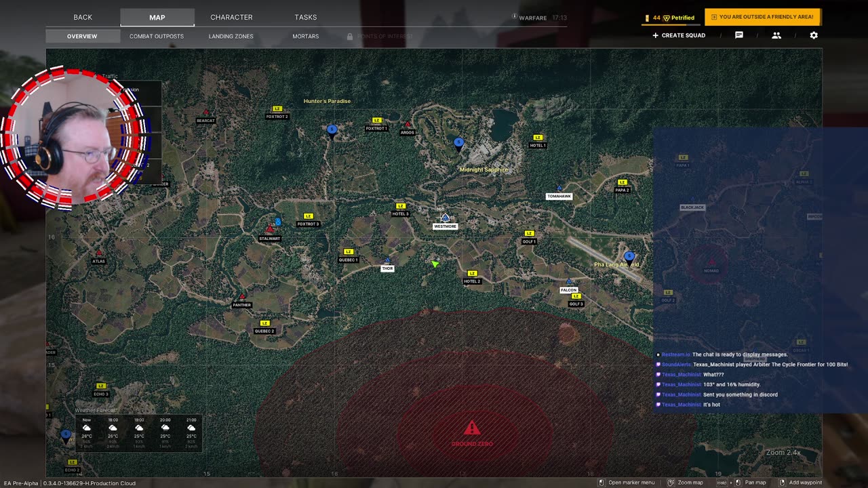
Task: Open the CHARACTER tab
Action: tap(231, 17)
